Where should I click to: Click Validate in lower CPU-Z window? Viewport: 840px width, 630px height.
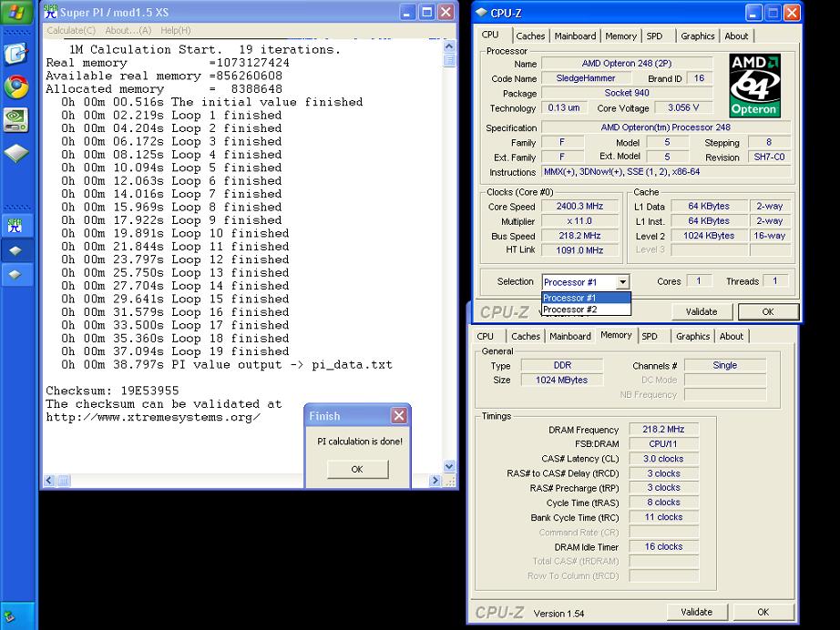(x=696, y=612)
